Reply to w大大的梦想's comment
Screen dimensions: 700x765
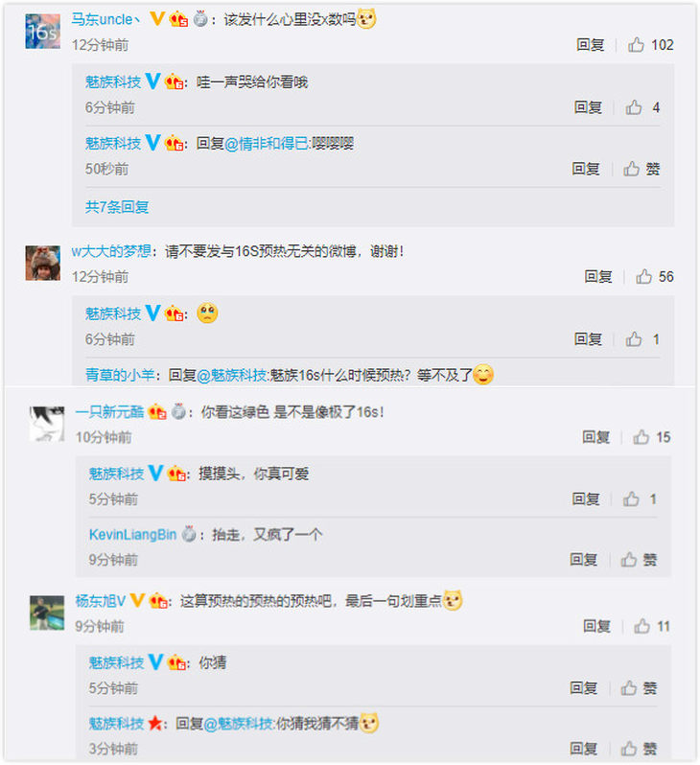(598, 277)
